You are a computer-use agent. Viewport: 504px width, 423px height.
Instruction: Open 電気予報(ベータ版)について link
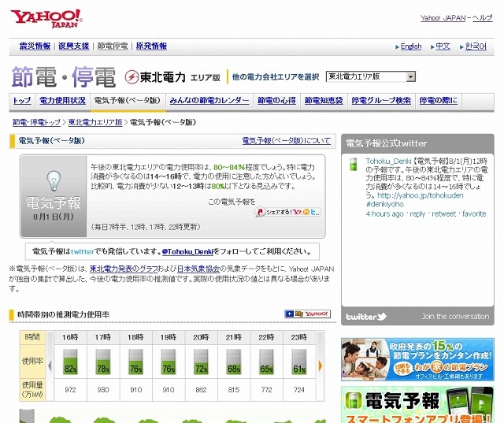coord(286,141)
